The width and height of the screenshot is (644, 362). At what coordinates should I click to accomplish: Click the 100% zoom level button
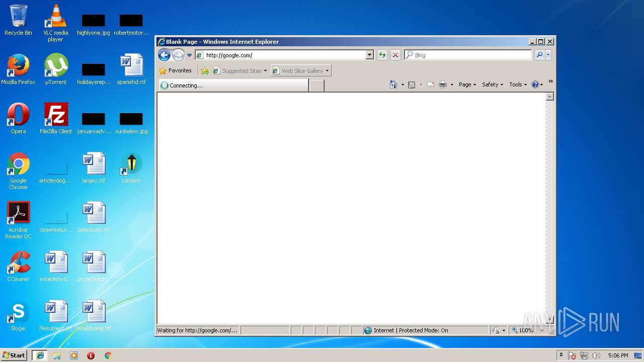tap(523, 330)
